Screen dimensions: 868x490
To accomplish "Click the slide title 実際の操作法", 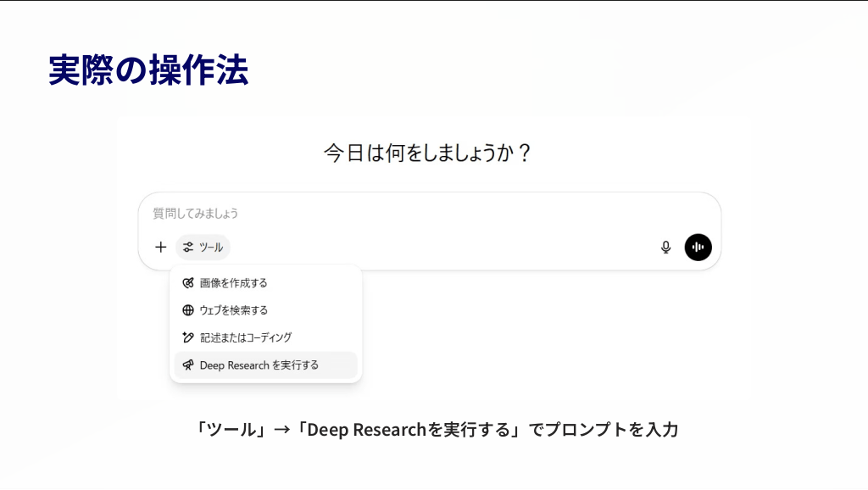I will (148, 70).
